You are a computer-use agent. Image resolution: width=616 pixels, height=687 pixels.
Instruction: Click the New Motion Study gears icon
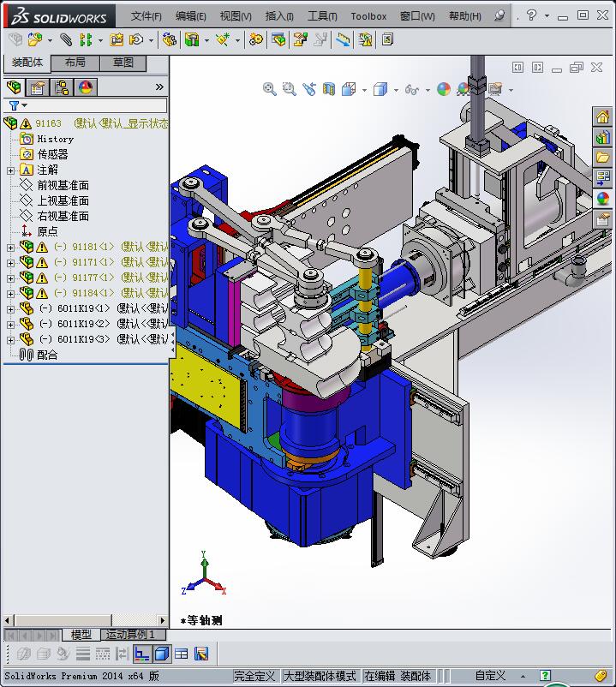[256, 40]
